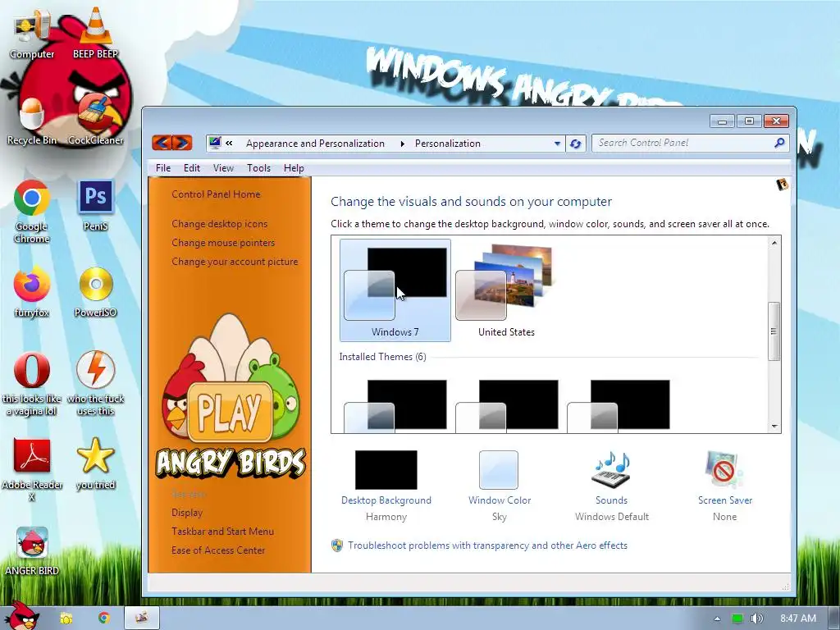
Task: Select the yellow star 'you tried' icon
Action: click(95, 464)
